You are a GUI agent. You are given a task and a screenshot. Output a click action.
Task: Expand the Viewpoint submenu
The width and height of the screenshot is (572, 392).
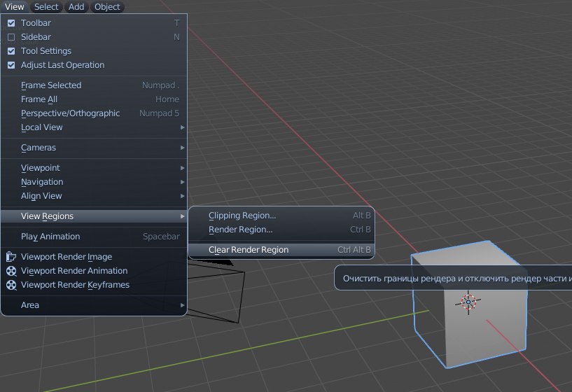94,168
